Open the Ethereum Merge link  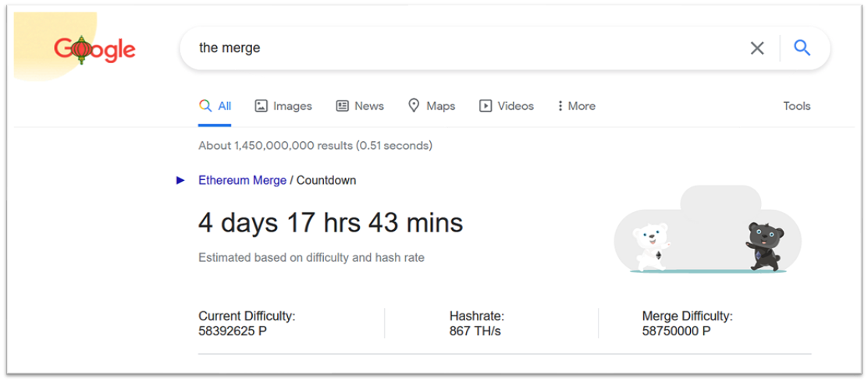pos(243,180)
